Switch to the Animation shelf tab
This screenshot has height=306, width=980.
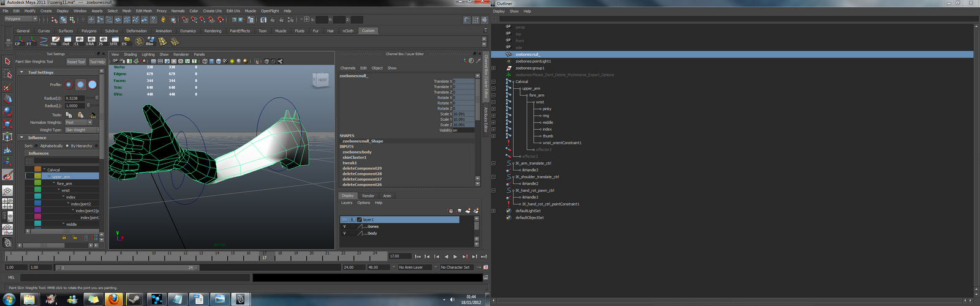164,31
